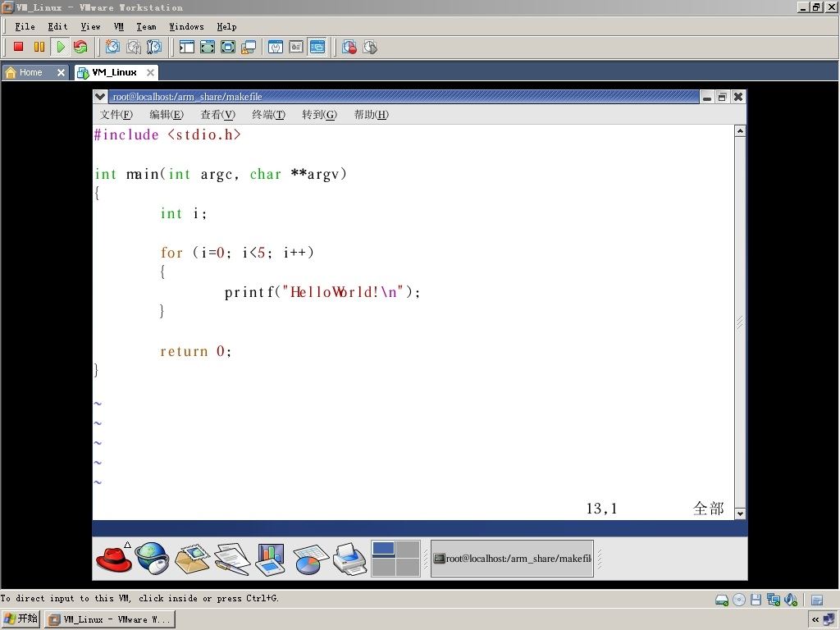
Task: Open the terminal window menu dropdown arrow
Action: coord(100,97)
